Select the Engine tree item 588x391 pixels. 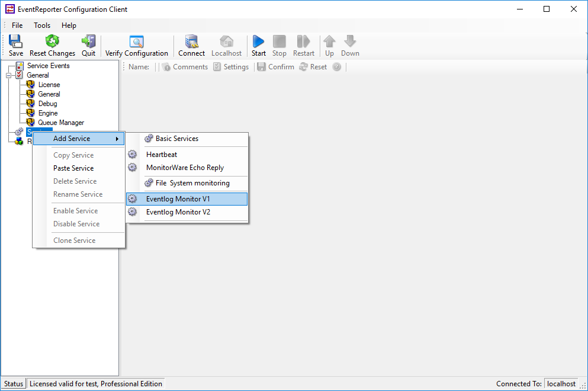[48, 113]
